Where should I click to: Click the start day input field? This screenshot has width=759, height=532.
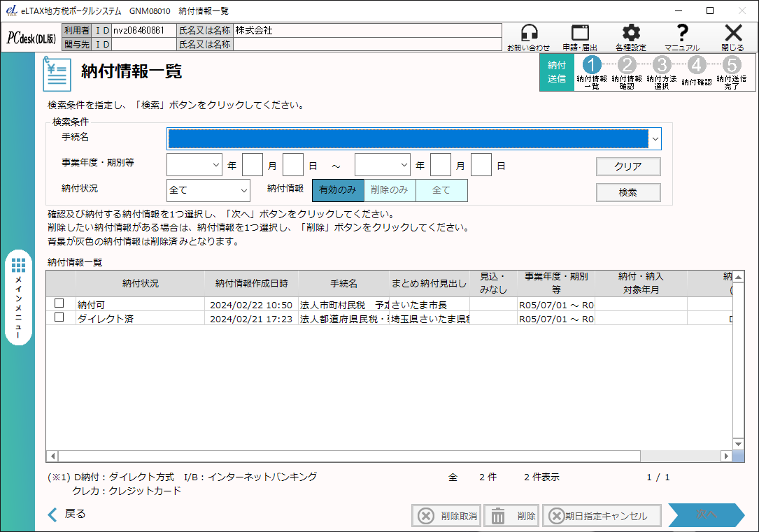tap(293, 165)
